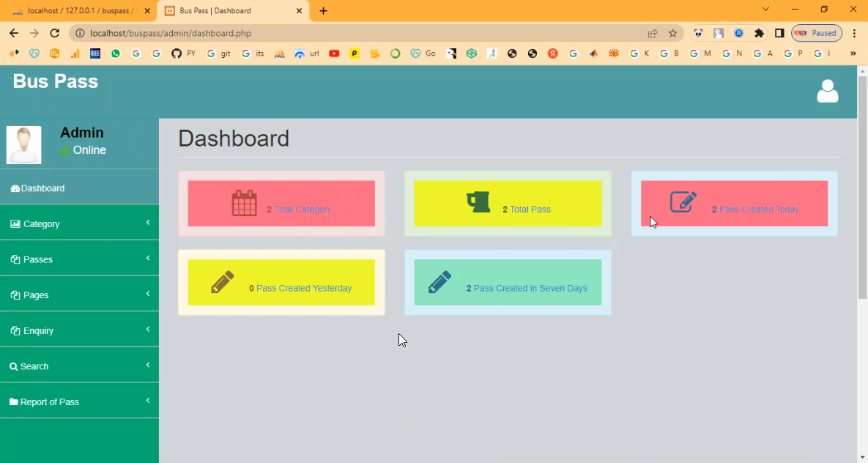Click the trophy icon in the Total Pass card
This screenshot has width=868, height=463.
coord(478,202)
